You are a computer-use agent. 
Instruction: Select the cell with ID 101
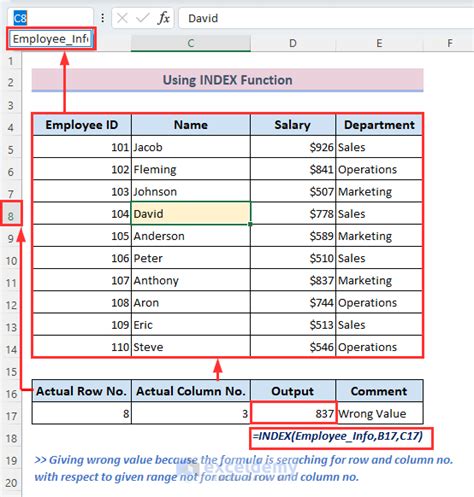[82, 147]
